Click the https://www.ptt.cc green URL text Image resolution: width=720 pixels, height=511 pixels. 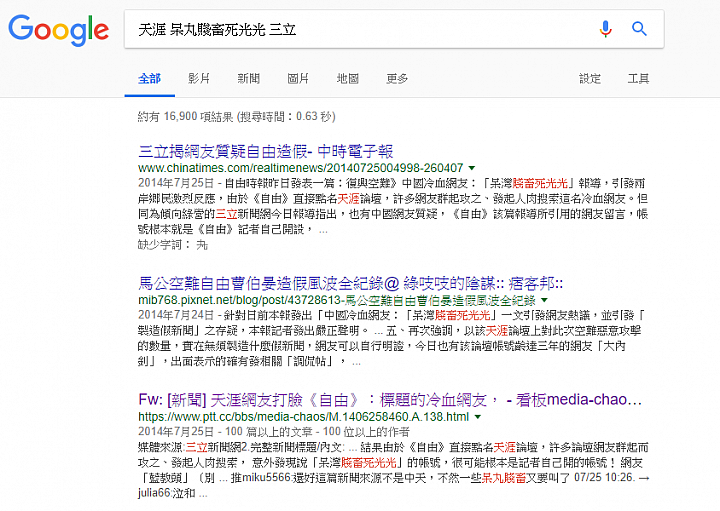303,417
